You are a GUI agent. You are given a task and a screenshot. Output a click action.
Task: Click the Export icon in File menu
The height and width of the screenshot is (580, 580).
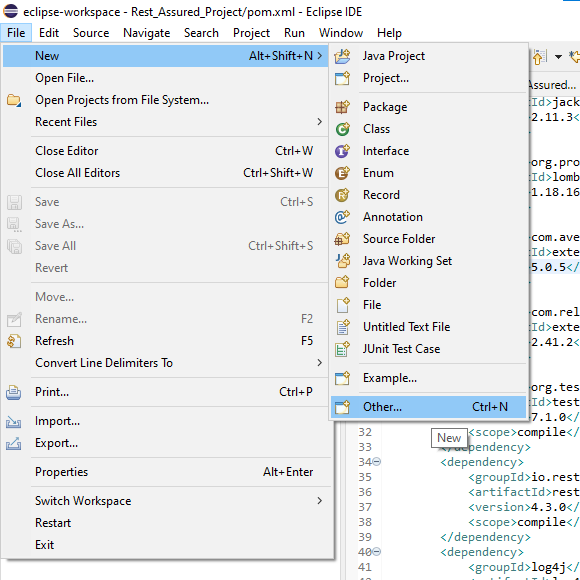(x=14, y=443)
